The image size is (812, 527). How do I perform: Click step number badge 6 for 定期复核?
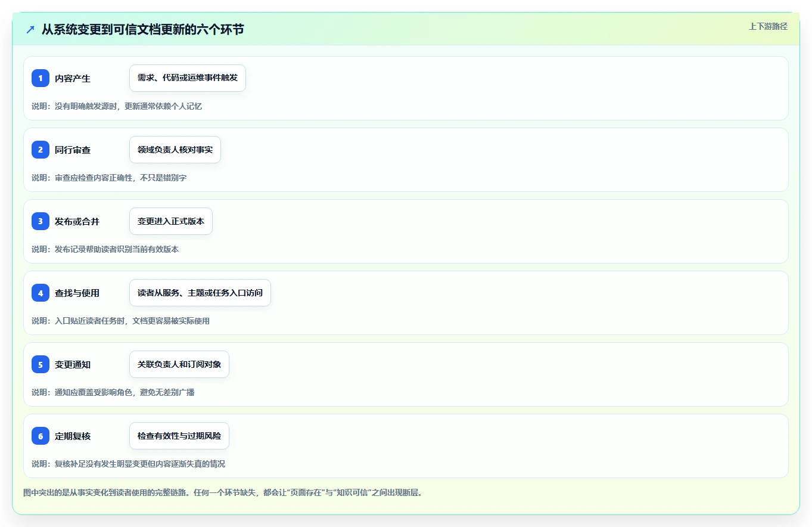pyautogui.click(x=41, y=436)
